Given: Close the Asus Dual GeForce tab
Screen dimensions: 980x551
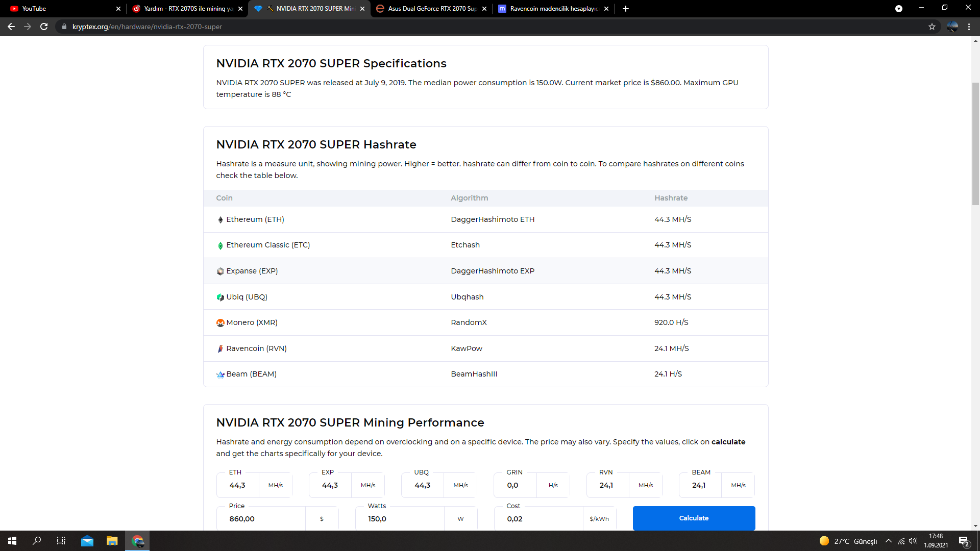Looking at the screenshot, I should tap(484, 9).
